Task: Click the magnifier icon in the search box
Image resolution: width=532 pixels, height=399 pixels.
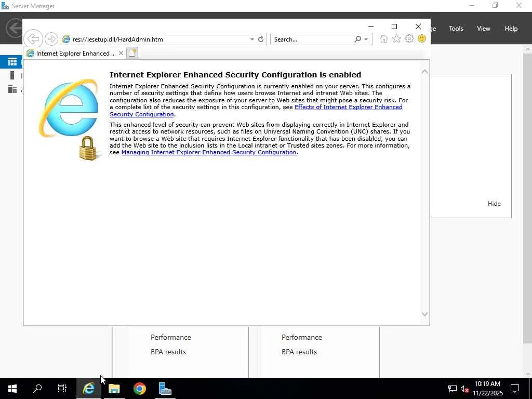Action: click(x=357, y=39)
